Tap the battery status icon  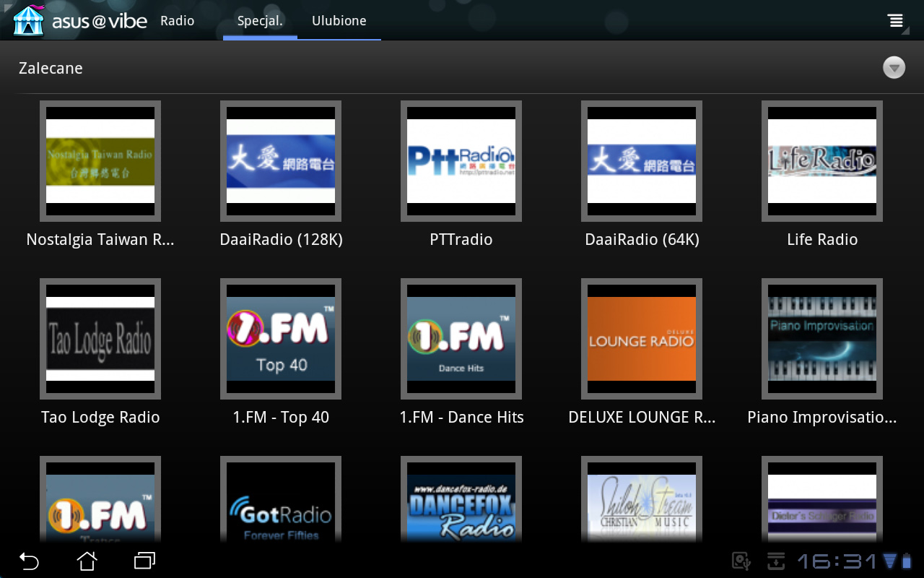coord(907,561)
